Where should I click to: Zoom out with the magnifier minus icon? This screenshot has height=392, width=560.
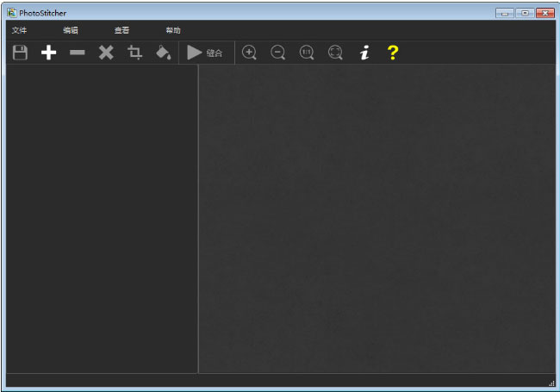pos(278,53)
